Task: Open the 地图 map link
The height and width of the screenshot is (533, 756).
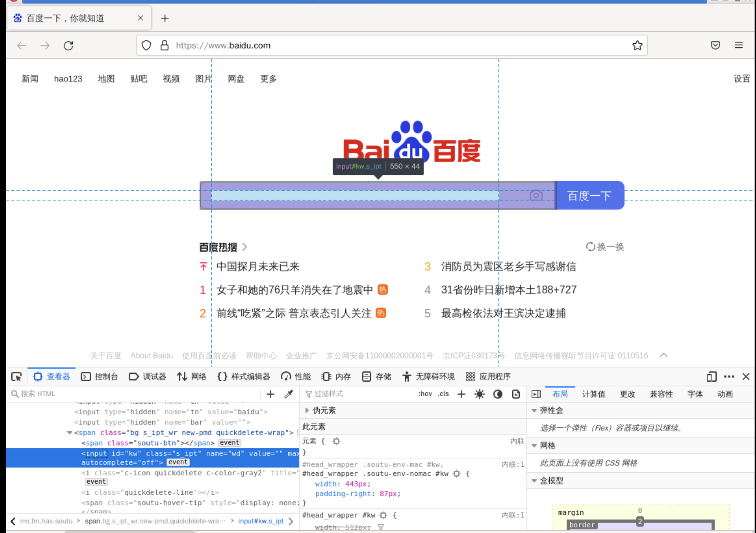Action: pos(106,79)
